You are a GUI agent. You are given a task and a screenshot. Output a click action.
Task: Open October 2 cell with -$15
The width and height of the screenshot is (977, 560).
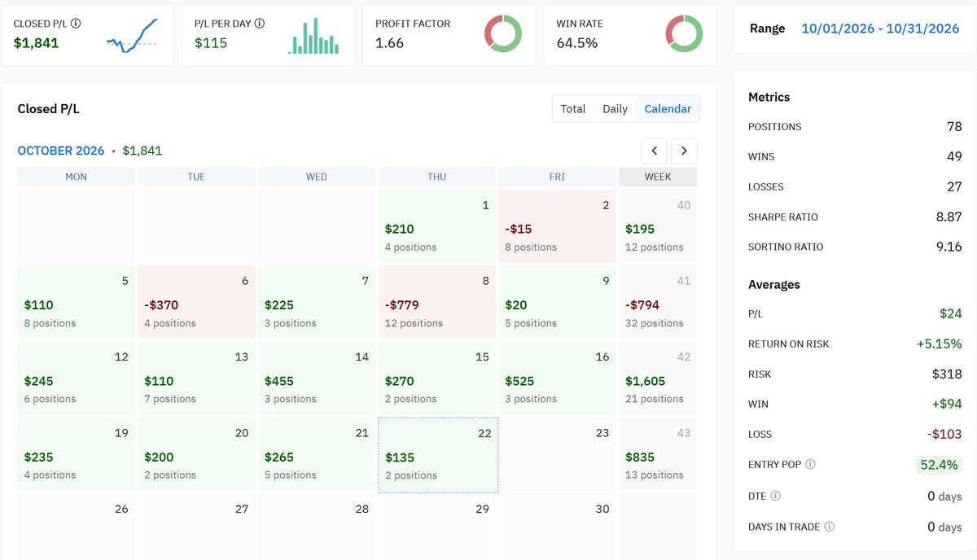[x=557, y=225]
